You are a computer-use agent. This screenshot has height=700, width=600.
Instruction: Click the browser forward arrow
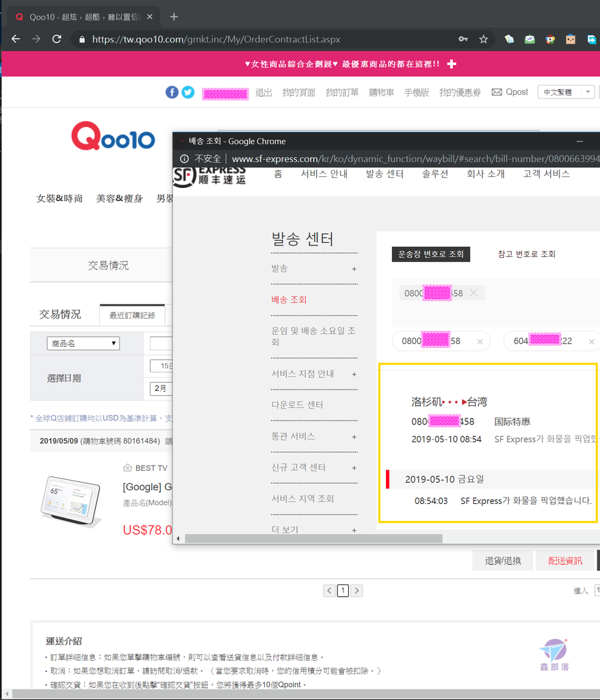pos(36,39)
